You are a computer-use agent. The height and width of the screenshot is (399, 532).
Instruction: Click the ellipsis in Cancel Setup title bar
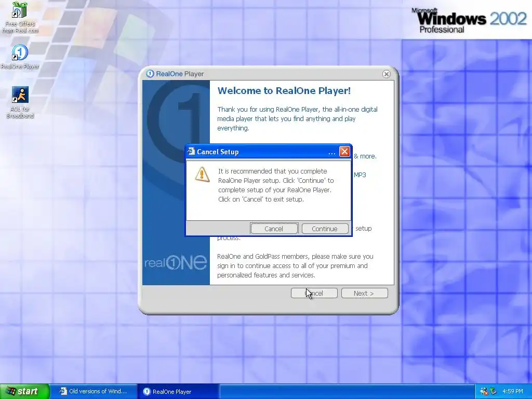(332, 152)
